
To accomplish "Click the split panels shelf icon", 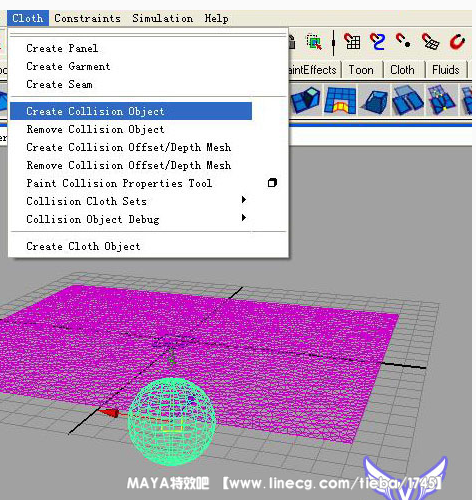I will pos(407,100).
